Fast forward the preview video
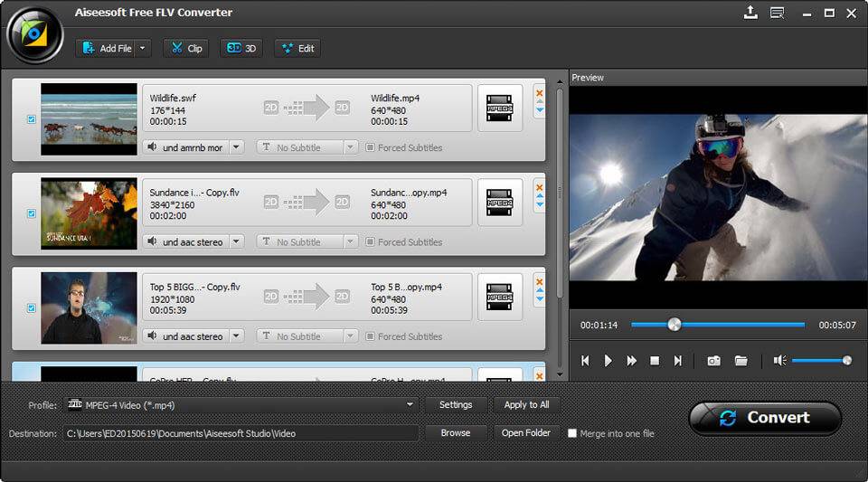This screenshot has width=868, height=482. (x=631, y=361)
